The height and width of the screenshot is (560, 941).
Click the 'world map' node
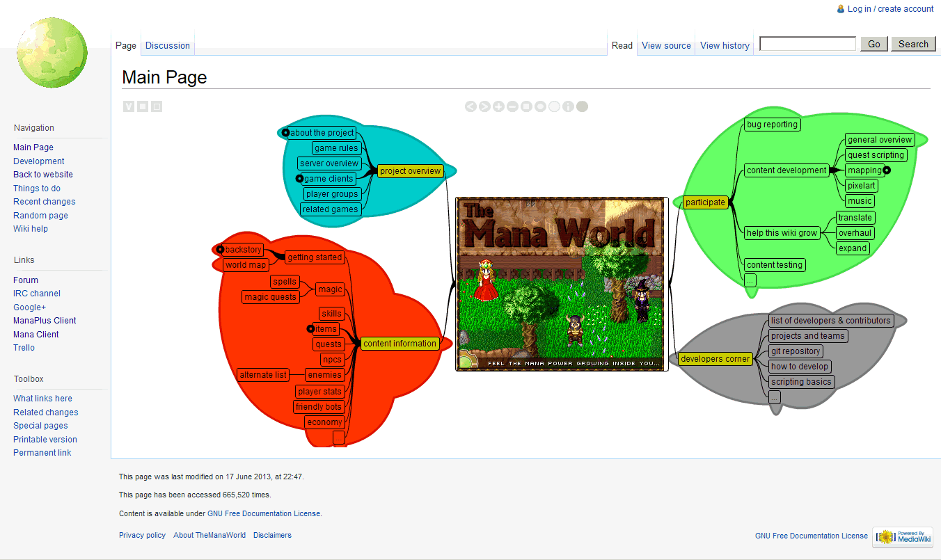[246, 265]
